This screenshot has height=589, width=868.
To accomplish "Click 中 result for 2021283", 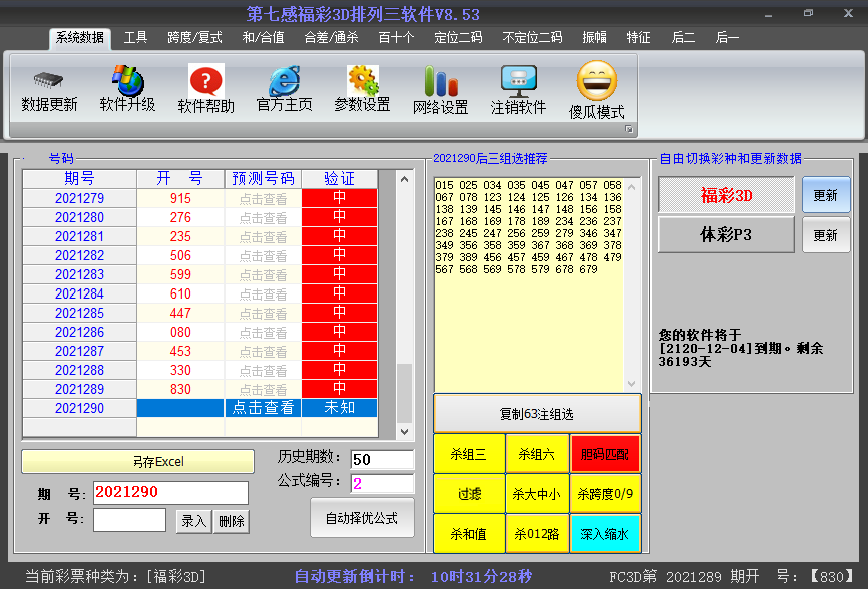I will click(339, 275).
